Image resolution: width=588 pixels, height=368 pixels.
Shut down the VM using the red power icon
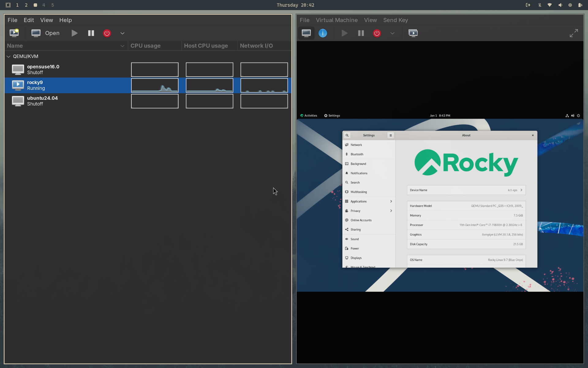(107, 33)
